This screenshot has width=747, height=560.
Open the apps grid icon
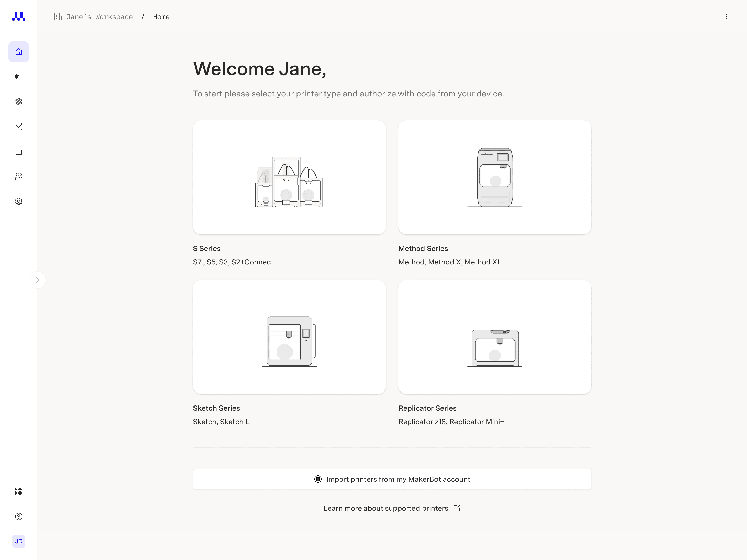tap(19, 492)
